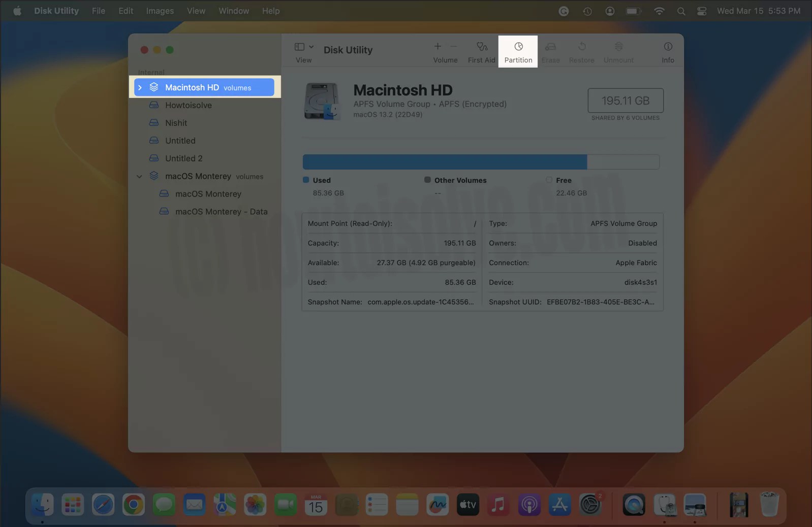Open the Info panel icon

(x=668, y=47)
